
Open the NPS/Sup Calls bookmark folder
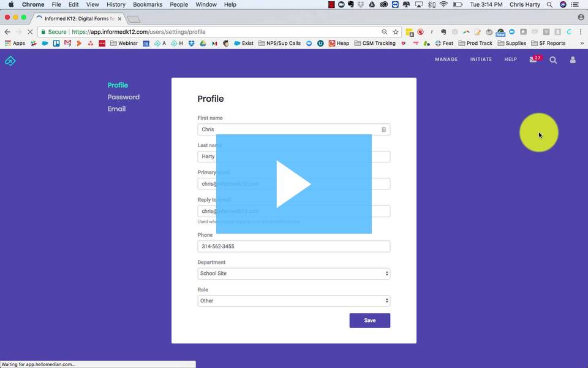tap(280, 44)
